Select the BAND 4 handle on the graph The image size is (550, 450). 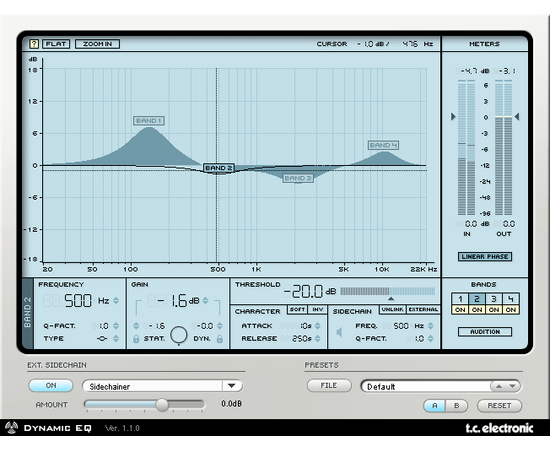coord(383,145)
